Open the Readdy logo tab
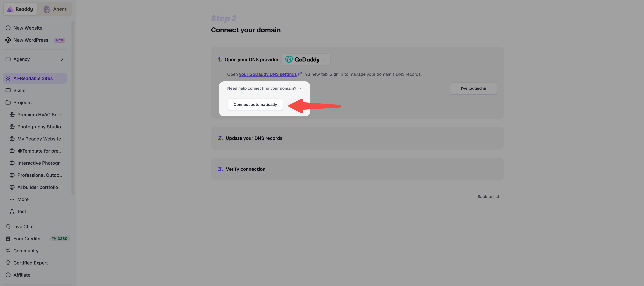Screen dimensions: 644x286 tap(20, 9)
